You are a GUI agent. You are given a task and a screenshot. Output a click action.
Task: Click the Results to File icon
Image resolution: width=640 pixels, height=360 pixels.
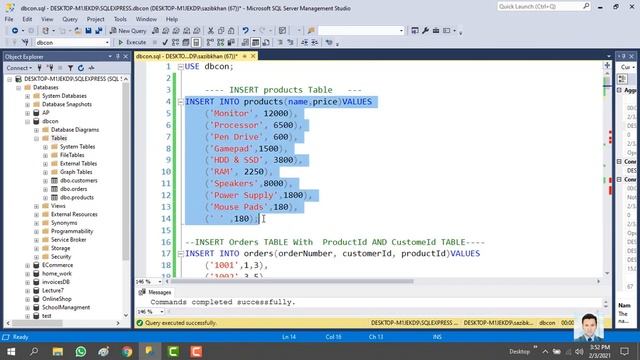point(266,42)
